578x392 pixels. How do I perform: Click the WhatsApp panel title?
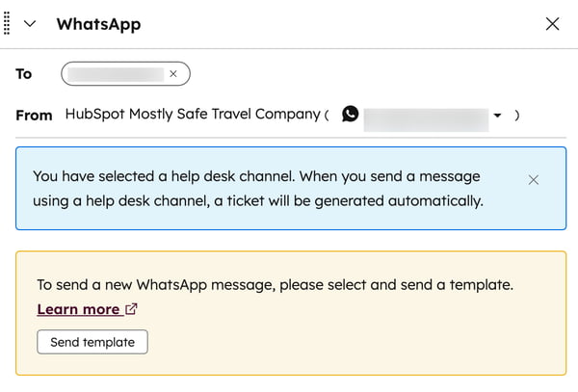tap(98, 24)
